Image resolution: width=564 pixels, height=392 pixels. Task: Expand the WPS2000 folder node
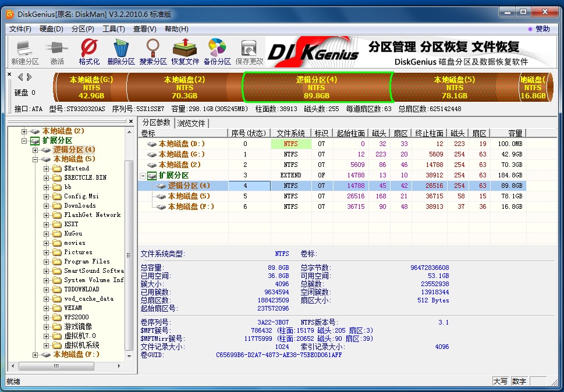[46, 318]
